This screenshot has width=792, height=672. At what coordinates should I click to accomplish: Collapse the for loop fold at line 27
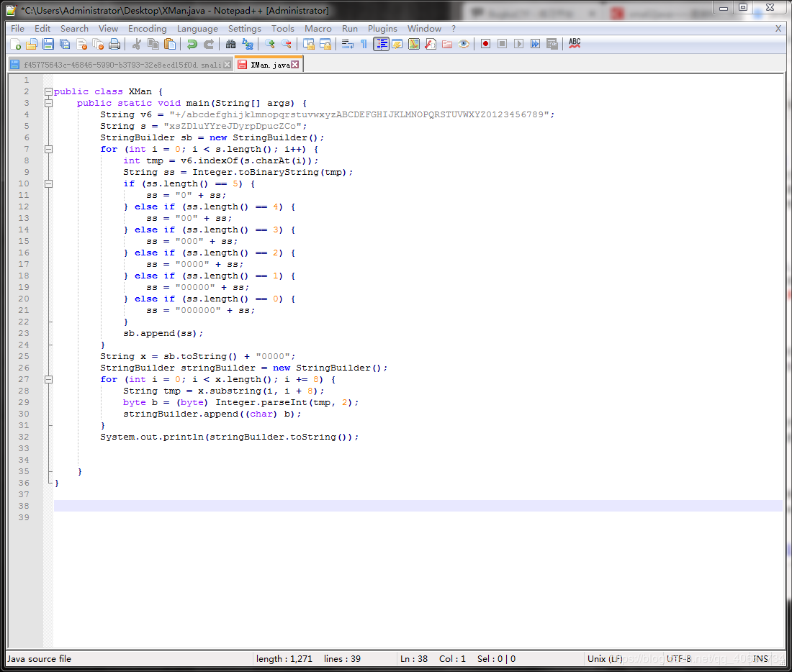[48, 380]
